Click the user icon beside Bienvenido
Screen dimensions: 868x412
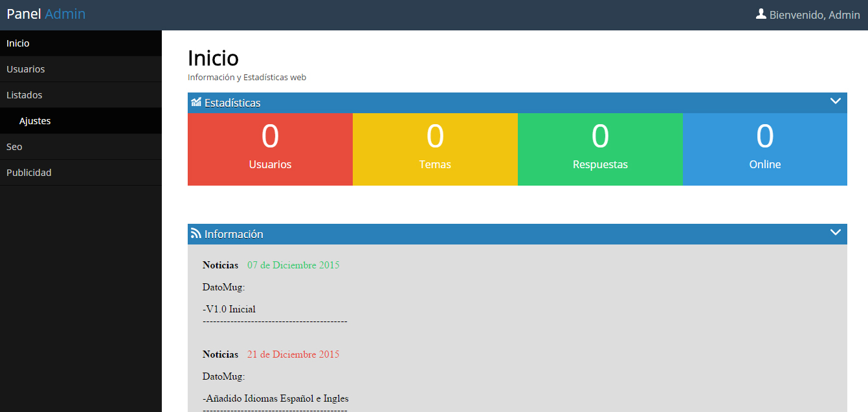761,14
